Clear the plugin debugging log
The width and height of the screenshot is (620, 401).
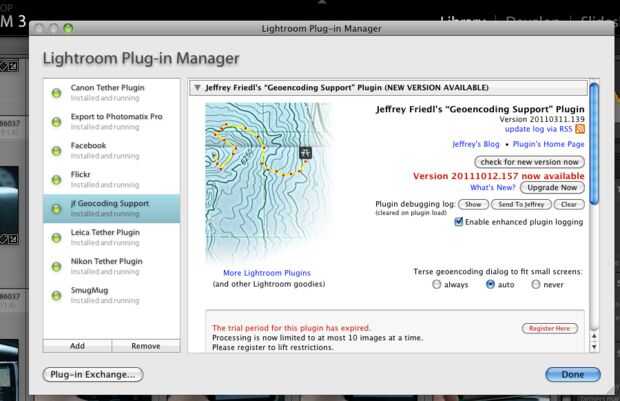(x=569, y=204)
